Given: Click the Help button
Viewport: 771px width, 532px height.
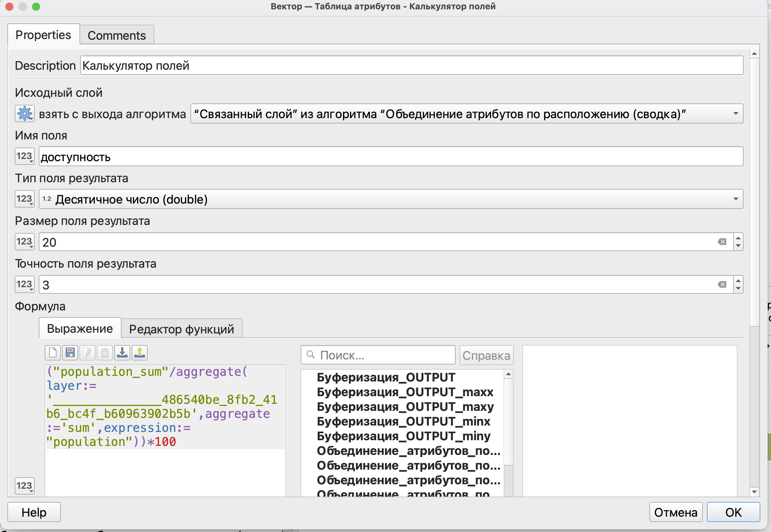Looking at the screenshot, I should 34,512.
